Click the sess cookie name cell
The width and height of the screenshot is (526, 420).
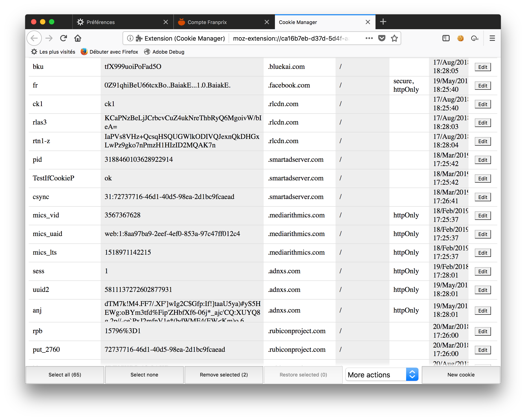pyautogui.click(x=65, y=271)
